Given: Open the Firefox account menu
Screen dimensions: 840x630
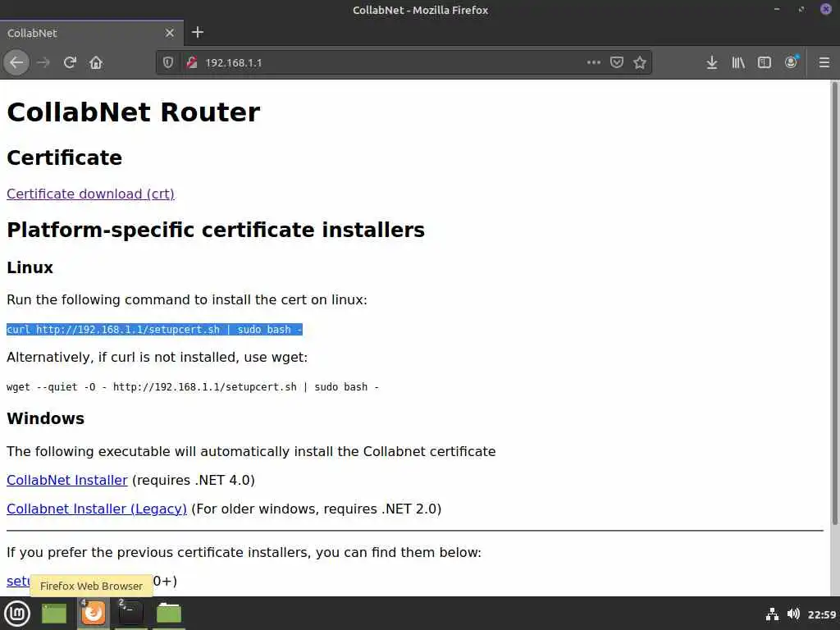Looking at the screenshot, I should [791, 62].
